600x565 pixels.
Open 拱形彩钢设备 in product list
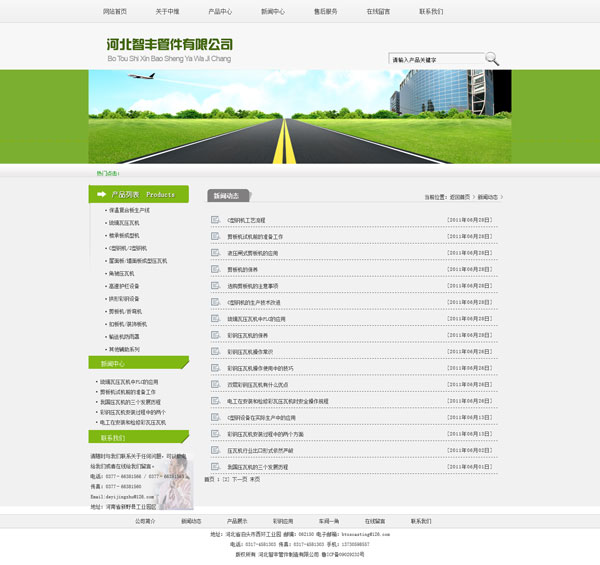click(124, 298)
